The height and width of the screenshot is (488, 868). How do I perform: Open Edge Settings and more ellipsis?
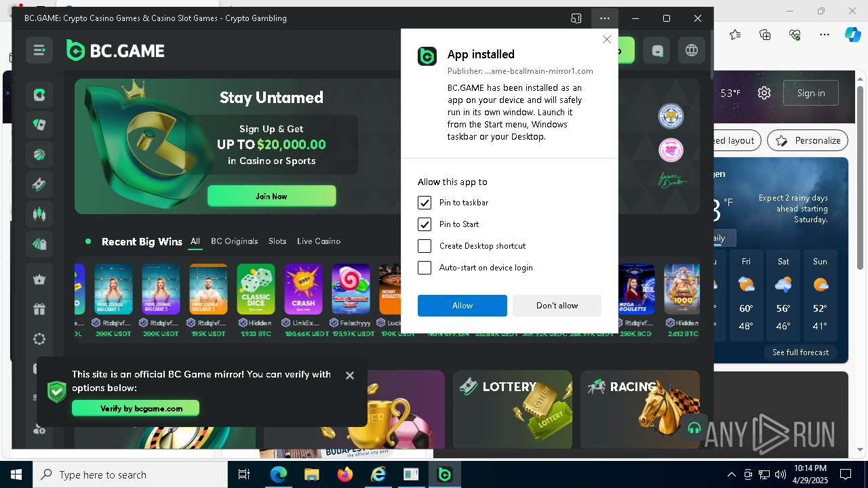[x=825, y=35]
